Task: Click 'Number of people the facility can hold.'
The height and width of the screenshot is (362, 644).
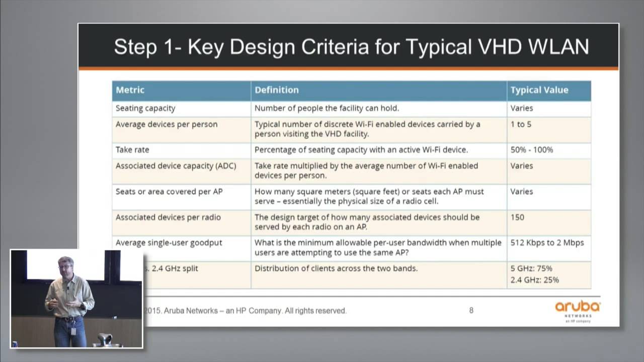Action: 327,108
